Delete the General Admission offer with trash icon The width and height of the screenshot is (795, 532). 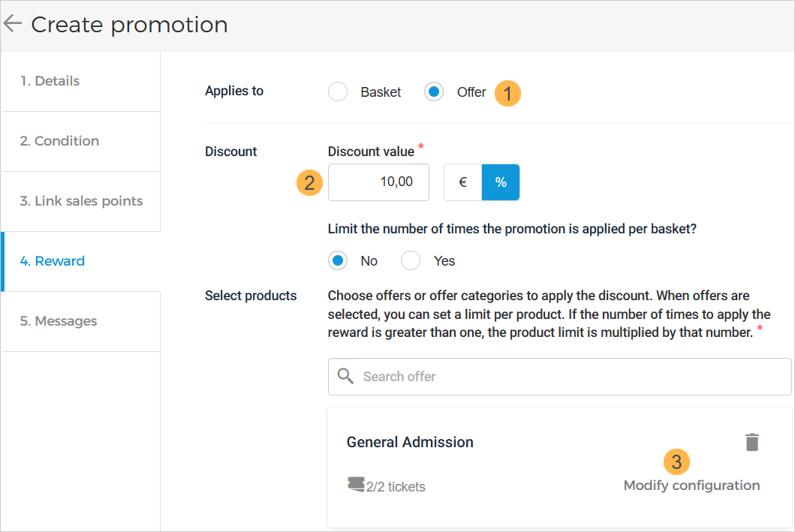click(x=751, y=443)
